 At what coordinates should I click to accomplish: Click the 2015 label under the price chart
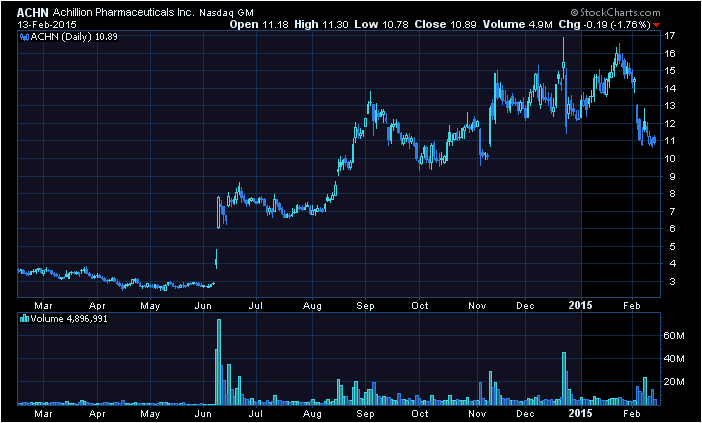581,305
